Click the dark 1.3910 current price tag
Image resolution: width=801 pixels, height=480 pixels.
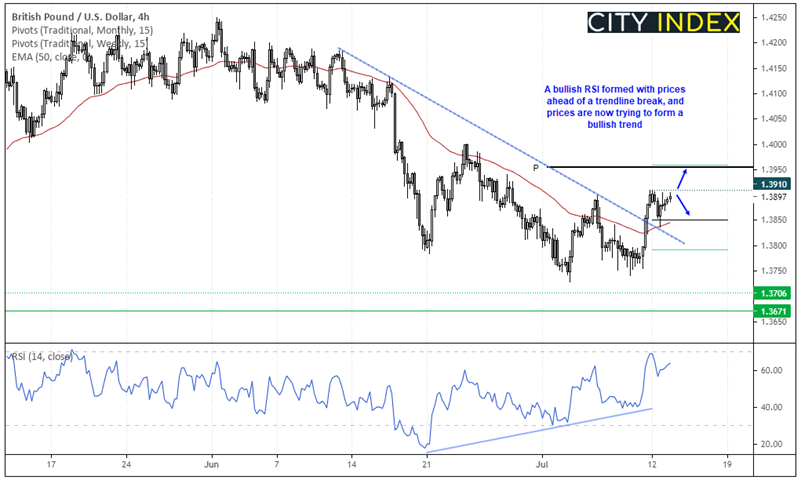pos(769,185)
